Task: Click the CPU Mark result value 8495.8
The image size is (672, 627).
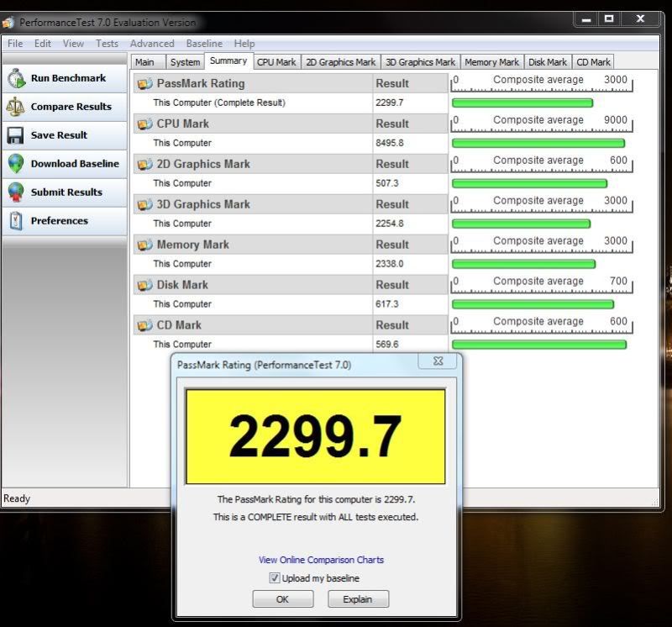Action: (390, 143)
